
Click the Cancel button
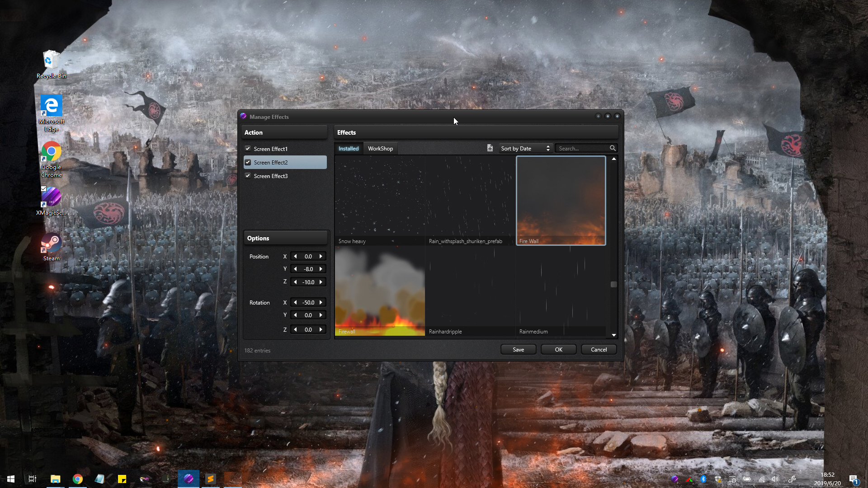click(x=599, y=350)
